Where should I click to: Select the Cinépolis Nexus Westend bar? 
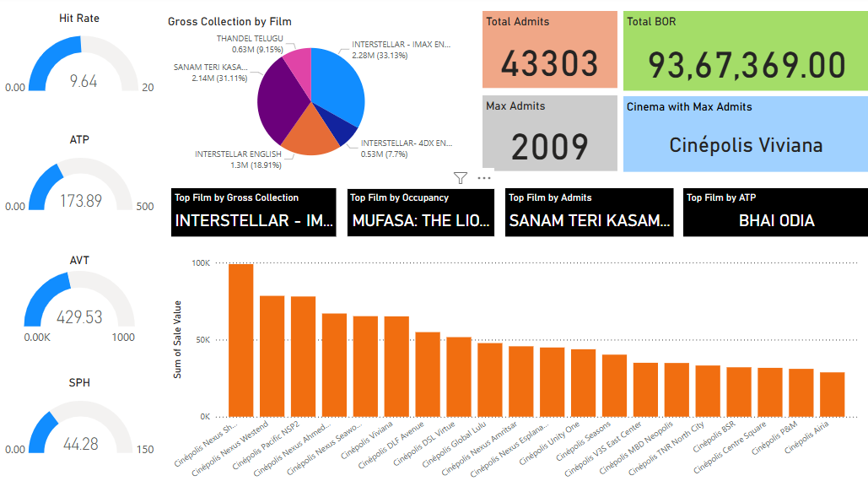(272, 356)
